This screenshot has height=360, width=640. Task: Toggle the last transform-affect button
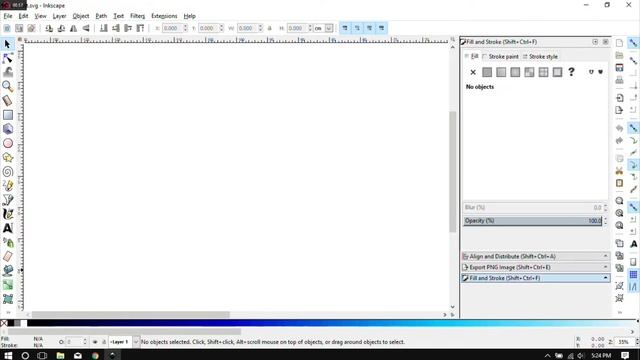coord(382,28)
